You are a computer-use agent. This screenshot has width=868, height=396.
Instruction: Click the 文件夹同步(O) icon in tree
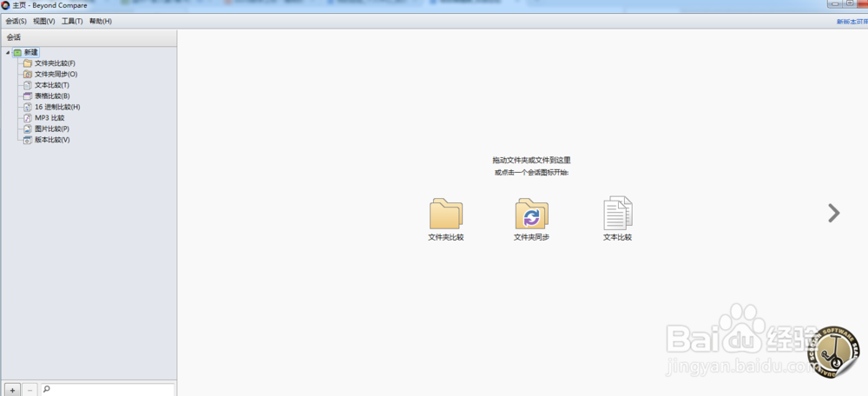click(x=28, y=74)
